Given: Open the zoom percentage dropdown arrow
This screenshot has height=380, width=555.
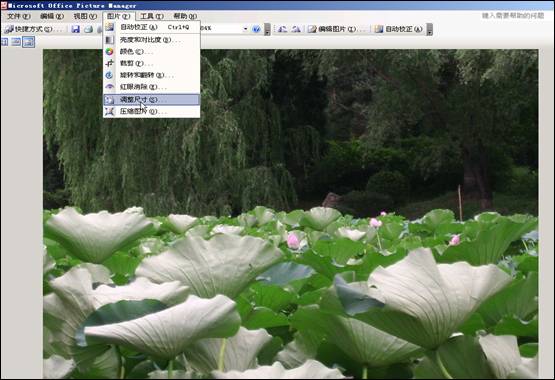Looking at the screenshot, I should click(245, 29).
